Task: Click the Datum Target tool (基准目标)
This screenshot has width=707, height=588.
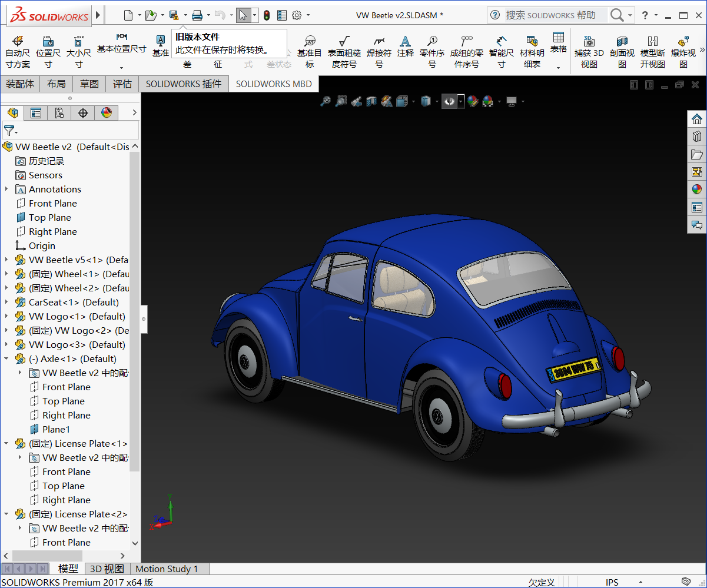Action: click(x=310, y=52)
